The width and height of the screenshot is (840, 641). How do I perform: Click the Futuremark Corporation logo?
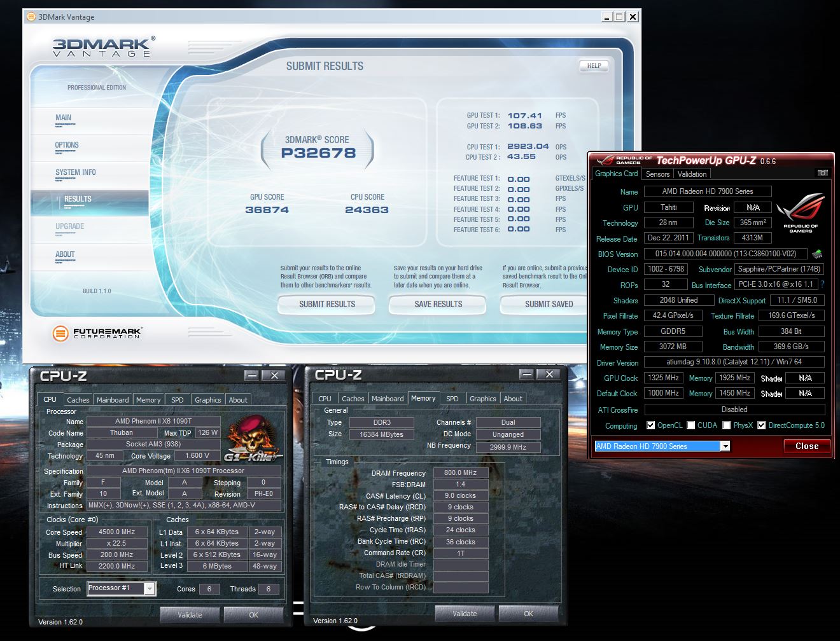coord(97,333)
